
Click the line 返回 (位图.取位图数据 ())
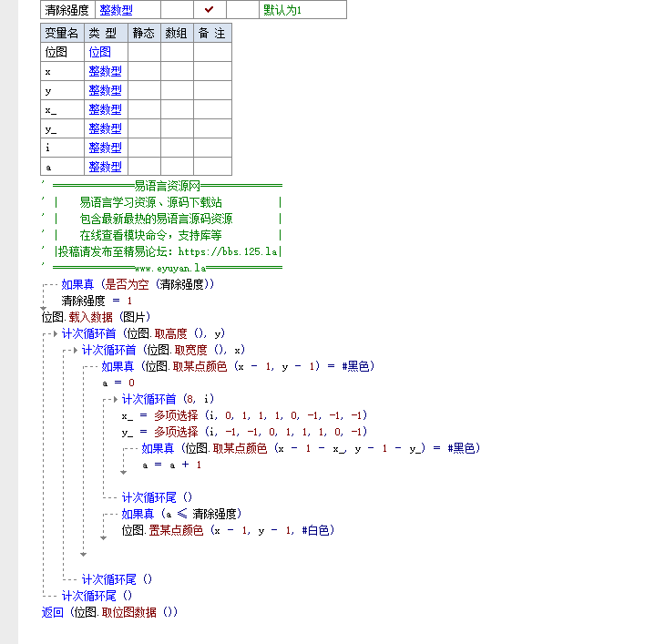click(x=109, y=612)
